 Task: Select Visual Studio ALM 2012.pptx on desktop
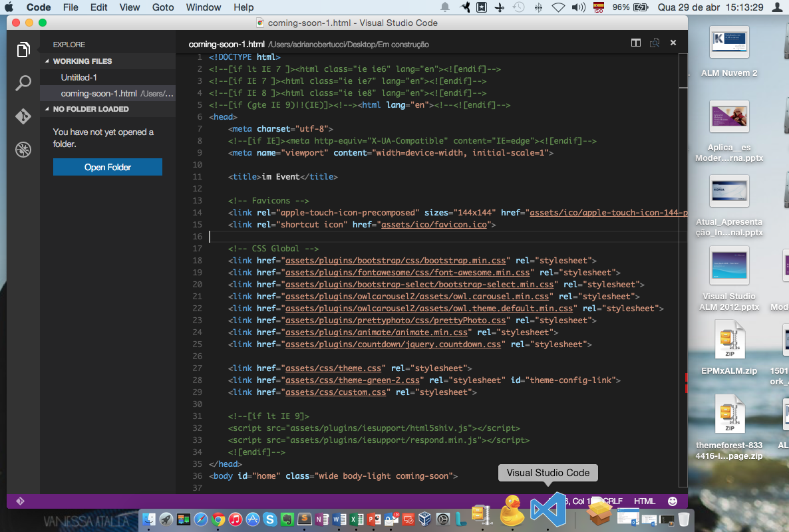point(729,279)
